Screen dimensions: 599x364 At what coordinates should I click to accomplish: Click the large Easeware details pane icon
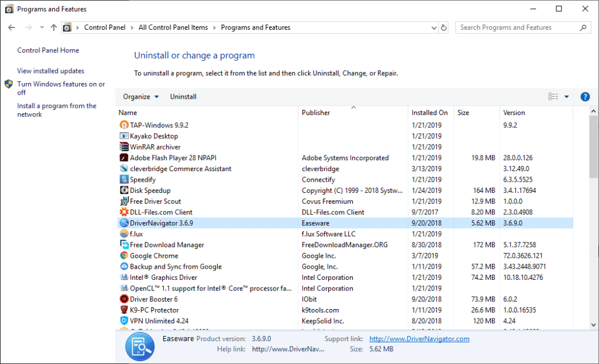[140, 346]
